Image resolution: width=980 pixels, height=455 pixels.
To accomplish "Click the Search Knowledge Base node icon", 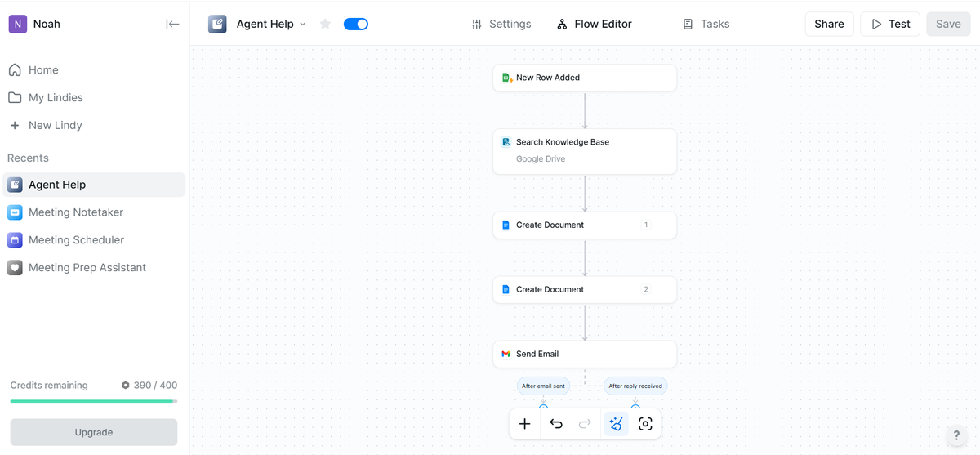I will pyautogui.click(x=506, y=142).
